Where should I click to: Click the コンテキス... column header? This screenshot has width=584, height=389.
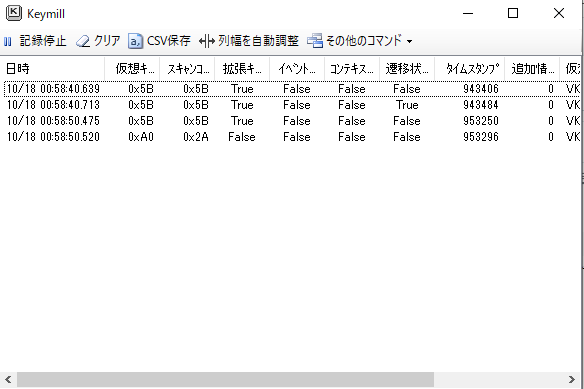click(352, 69)
